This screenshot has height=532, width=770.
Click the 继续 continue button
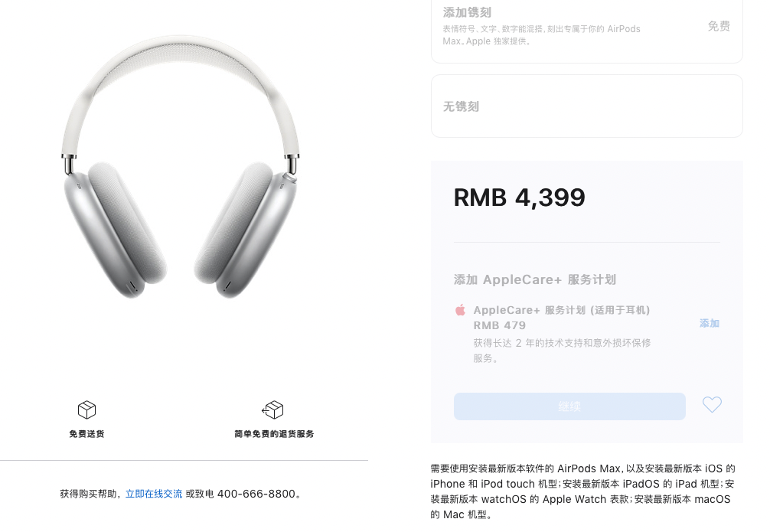(569, 406)
